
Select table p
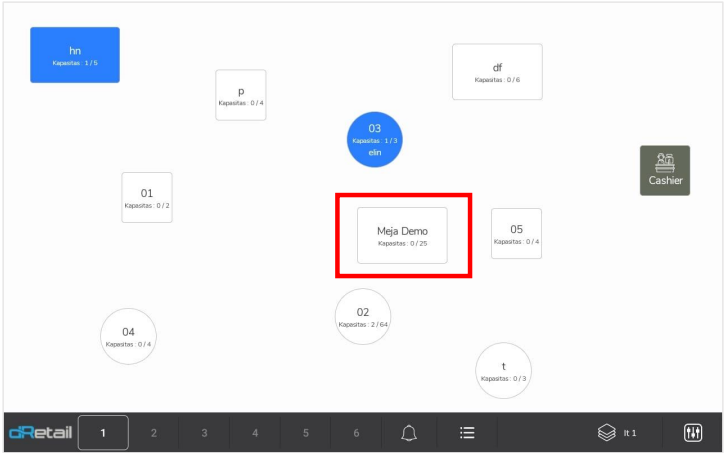241,95
